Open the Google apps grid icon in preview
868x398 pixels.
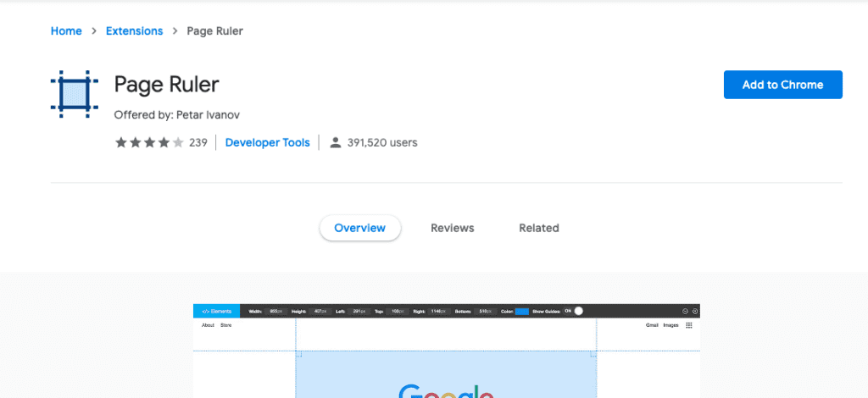point(689,325)
